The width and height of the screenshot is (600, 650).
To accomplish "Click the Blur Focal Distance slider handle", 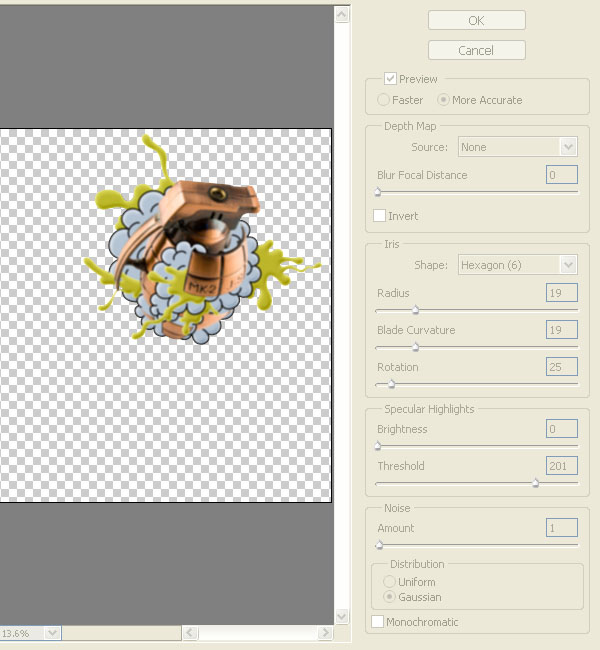I will (x=378, y=192).
